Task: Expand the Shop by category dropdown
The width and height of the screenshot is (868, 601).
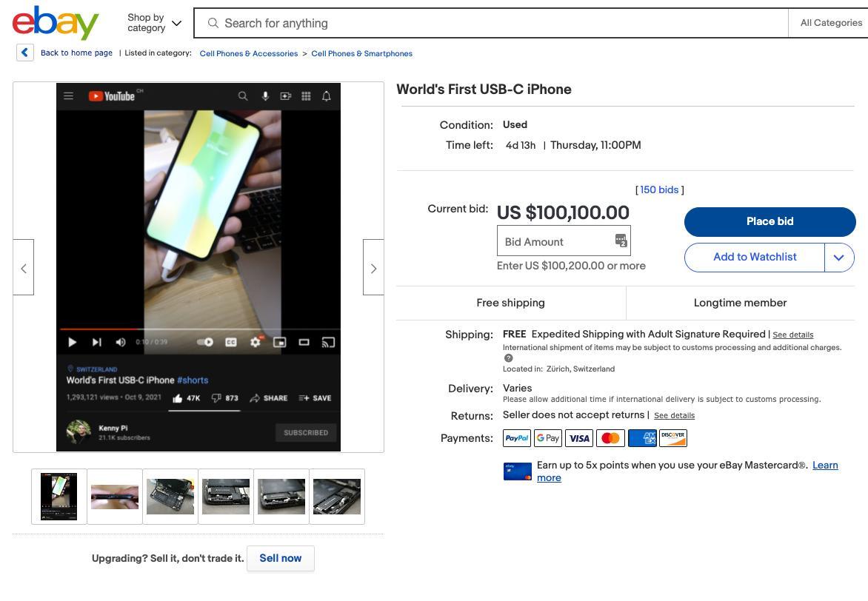Action: point(154,23)
